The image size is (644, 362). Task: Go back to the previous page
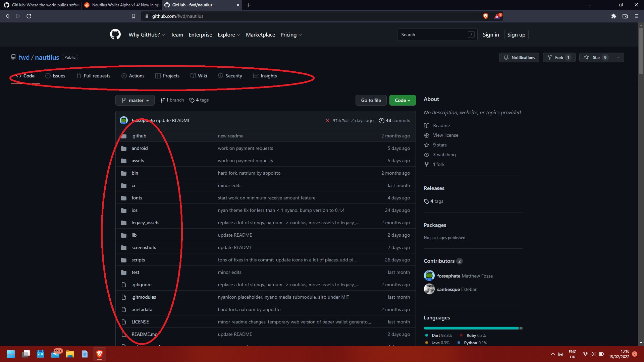click(x=7, y=16)
